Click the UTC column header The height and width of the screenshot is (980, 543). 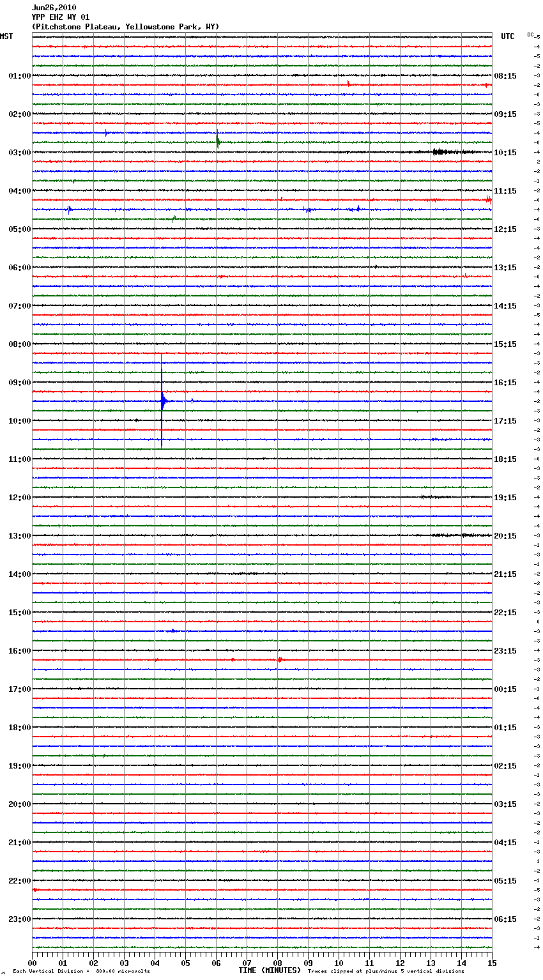(507, 36)
